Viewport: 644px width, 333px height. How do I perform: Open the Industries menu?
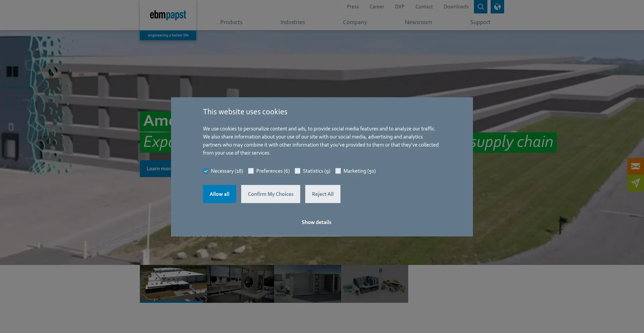tap(292, 22)
